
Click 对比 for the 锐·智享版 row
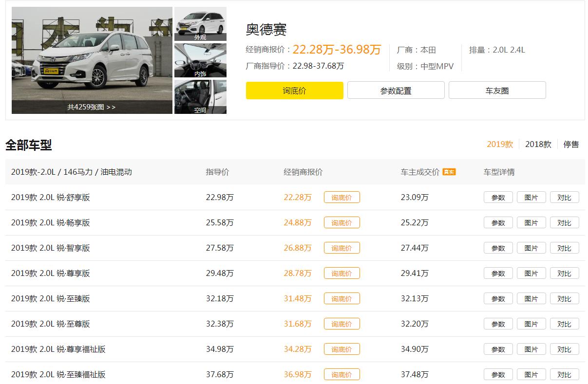click(564, 248)
